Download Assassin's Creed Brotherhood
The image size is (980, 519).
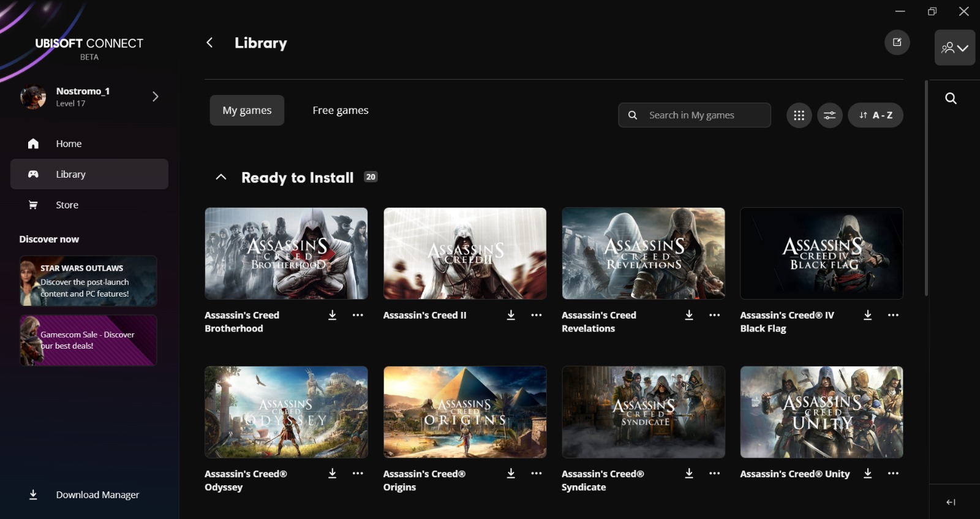(333, 315)
